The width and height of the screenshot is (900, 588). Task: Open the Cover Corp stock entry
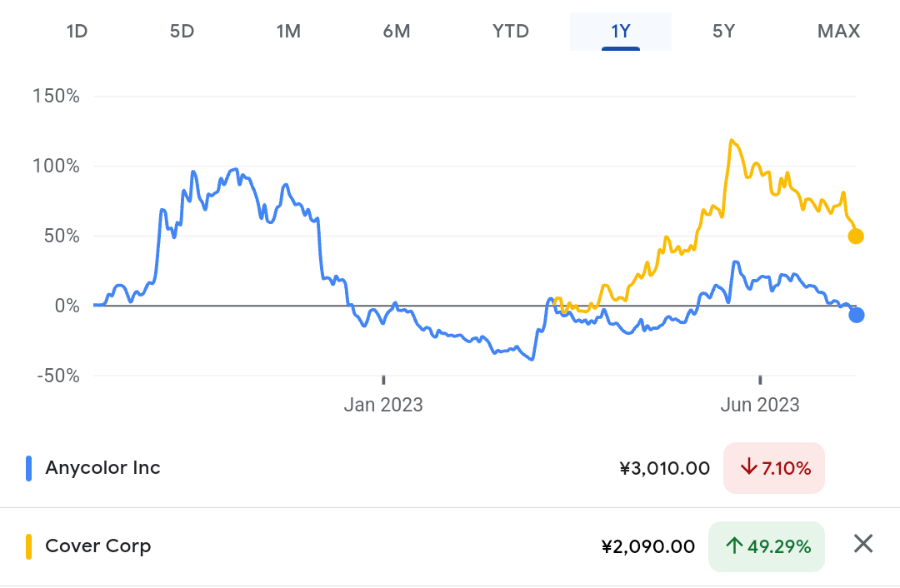pyautogui.click(x=98, y=546)
